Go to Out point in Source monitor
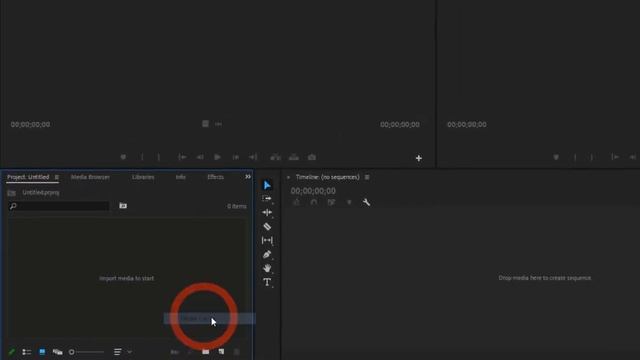640x360 pixels. point(253,157)
